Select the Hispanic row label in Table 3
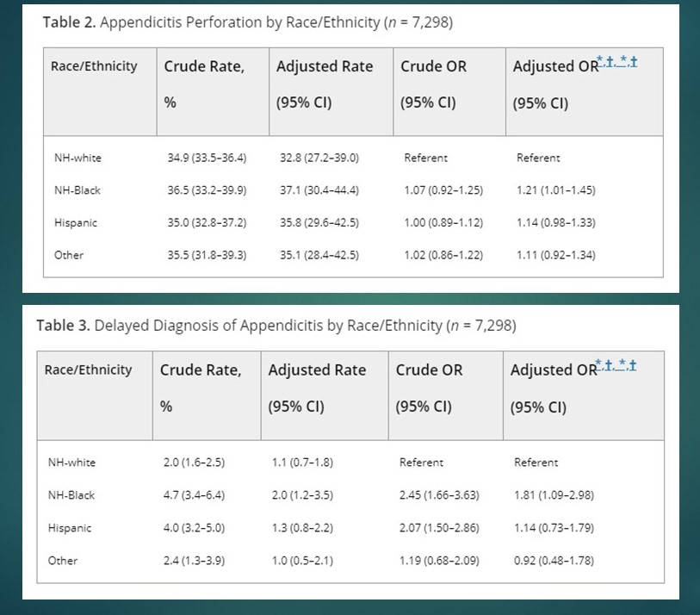 click(70, 528)
